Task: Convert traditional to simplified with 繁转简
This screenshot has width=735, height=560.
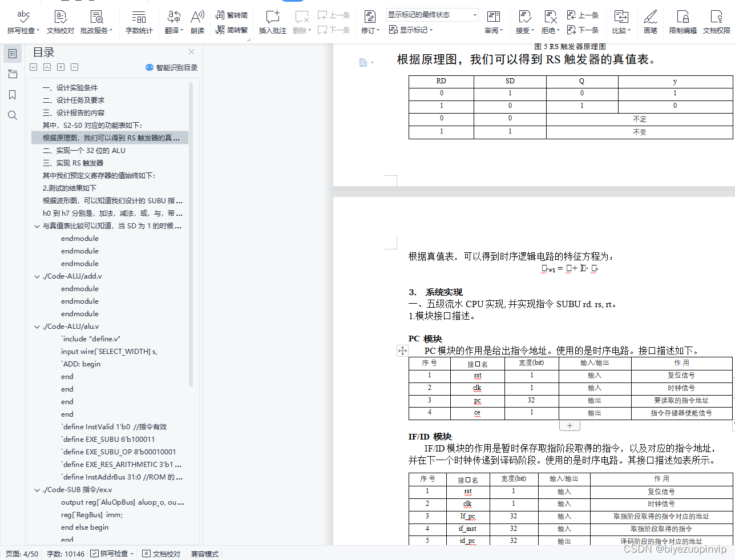Action: (232, 15)
